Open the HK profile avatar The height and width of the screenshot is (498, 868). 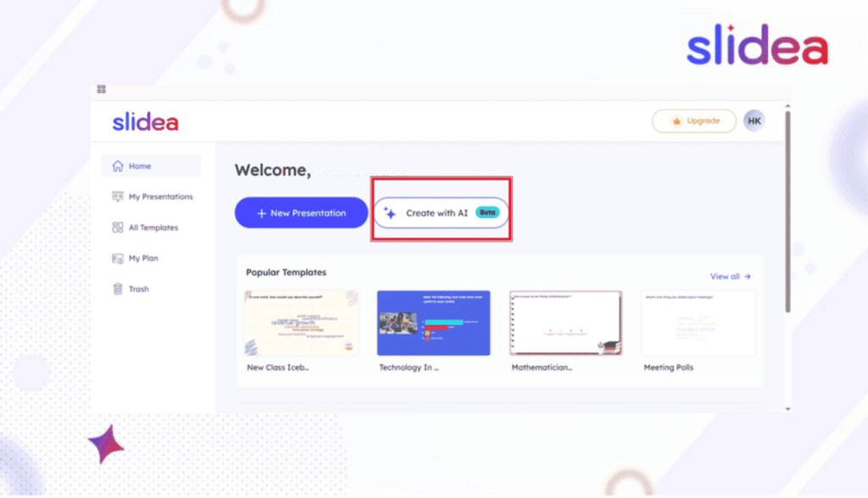pyautogui.click(x=754, y=120)
